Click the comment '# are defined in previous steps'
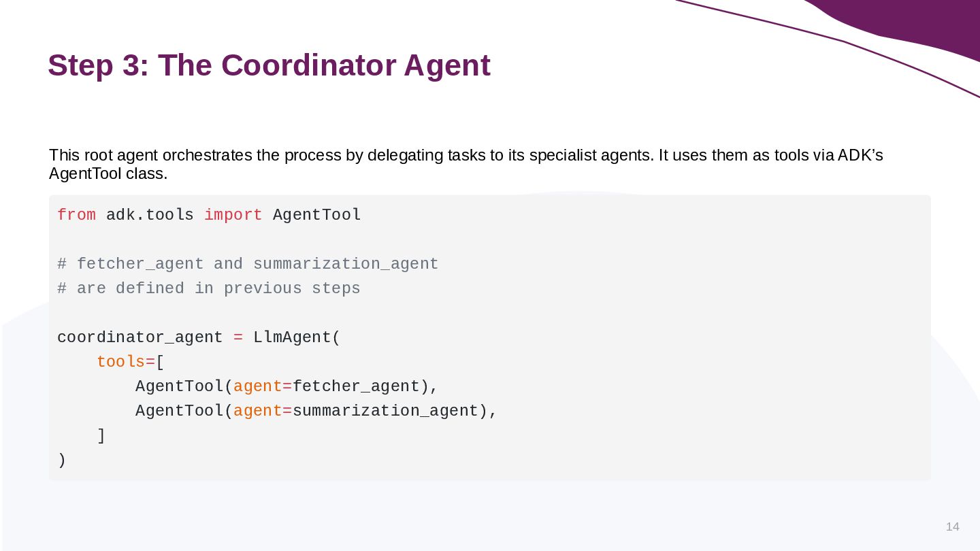This screenshot has width=980, height=551. [209, 288]
